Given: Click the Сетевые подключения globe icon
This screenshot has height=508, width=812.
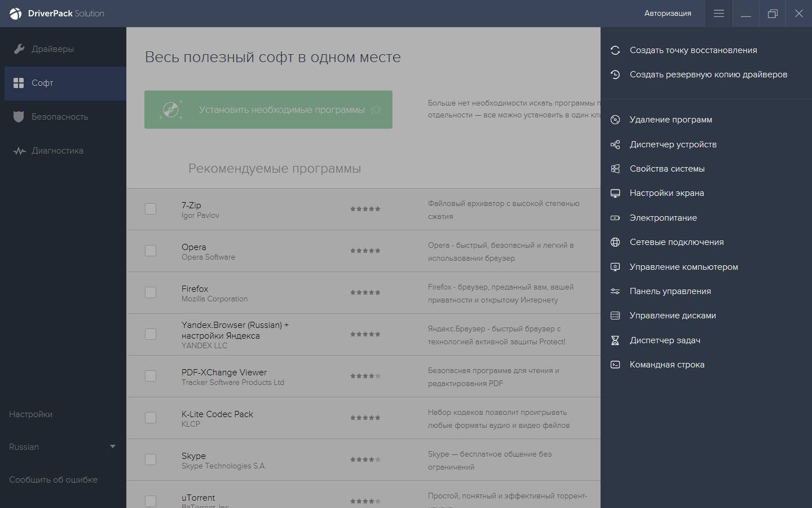Looking at the screenshot, I should point(615,242).
